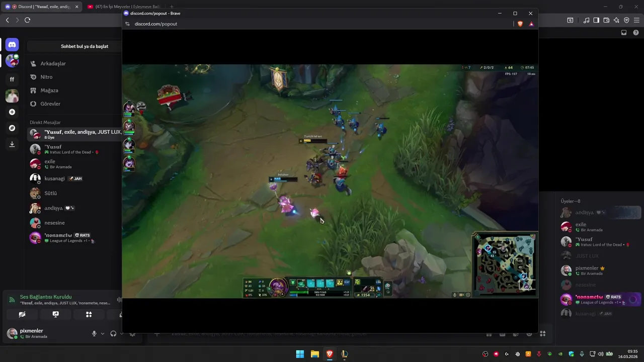Open direct message with Sütlü
Image resolution: width=644 pixels, height=362 pixels.
[x=74, y=193]
